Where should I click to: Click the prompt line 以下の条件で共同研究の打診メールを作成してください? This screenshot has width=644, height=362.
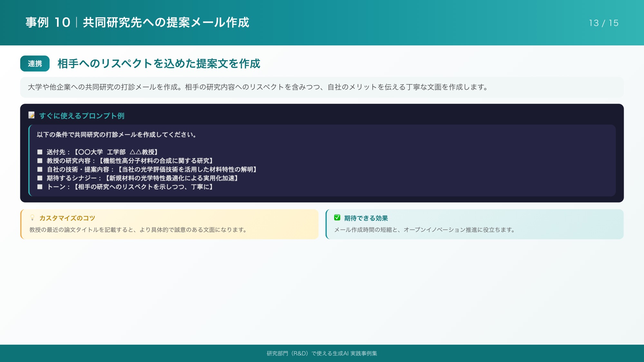click(117, 135)
